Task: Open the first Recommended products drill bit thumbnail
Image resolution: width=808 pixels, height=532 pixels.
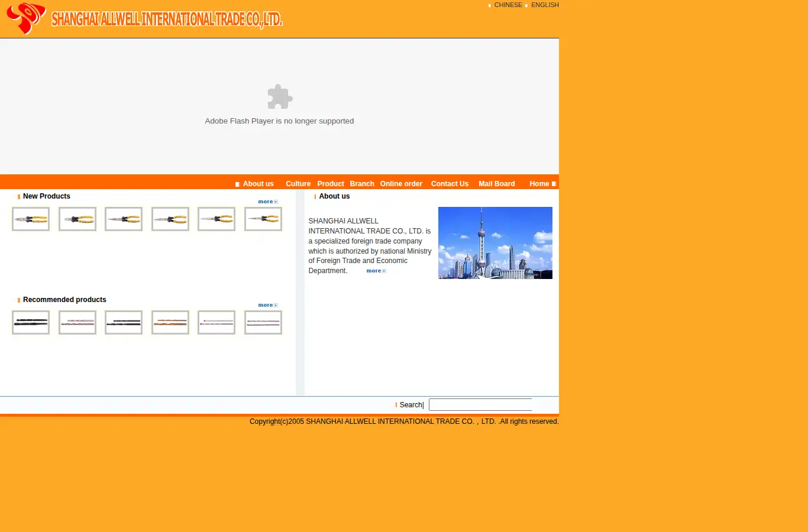Action: coord(31,322)
